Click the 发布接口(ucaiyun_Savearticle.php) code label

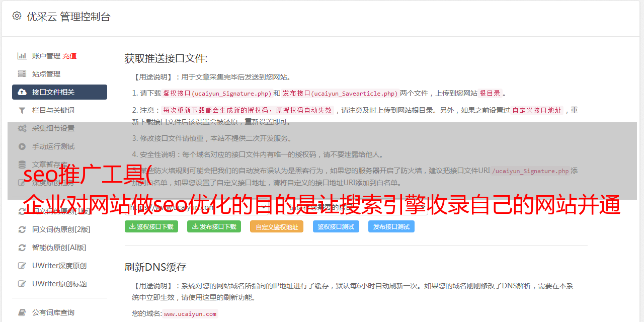[x=340, y=94]
